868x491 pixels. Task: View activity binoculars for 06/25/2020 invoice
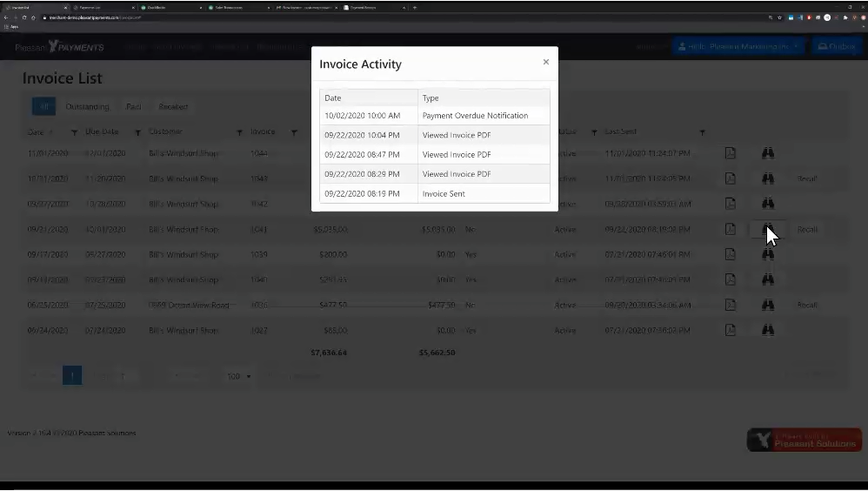coord(768,306)
